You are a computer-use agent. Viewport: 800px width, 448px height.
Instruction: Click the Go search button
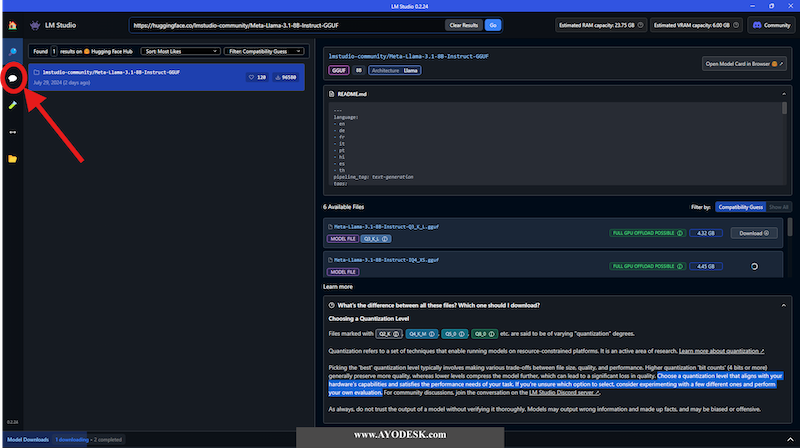coord(493,25)
